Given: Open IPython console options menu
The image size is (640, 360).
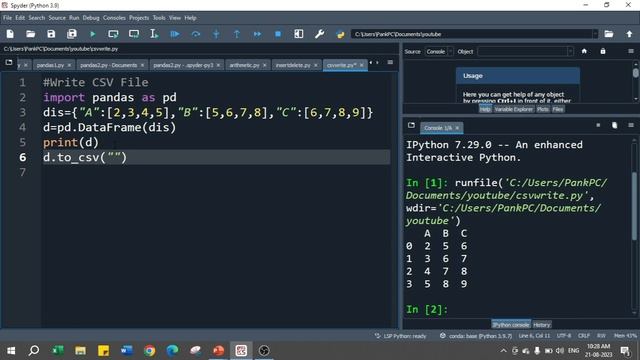Looking at the screenshot, I should coord(631,125).
